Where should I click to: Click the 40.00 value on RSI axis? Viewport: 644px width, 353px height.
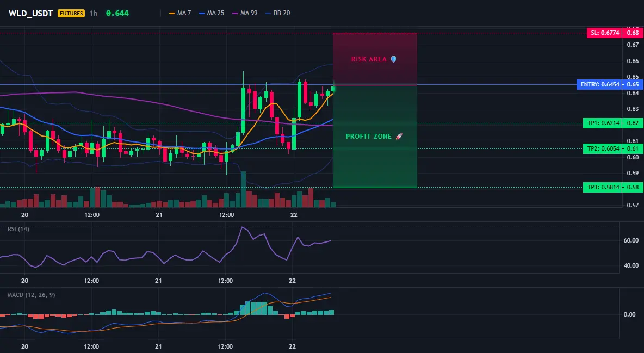tap(631, 265)
